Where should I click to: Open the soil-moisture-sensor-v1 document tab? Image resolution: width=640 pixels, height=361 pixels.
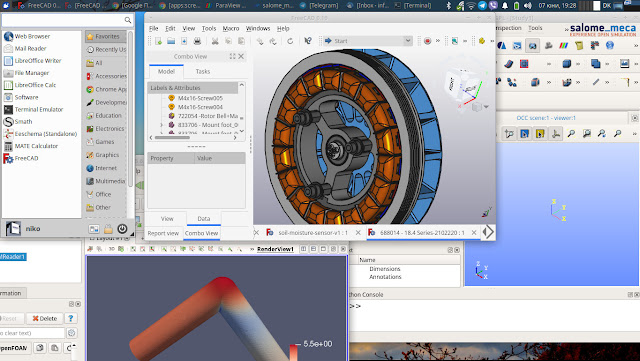pos(313,232)
